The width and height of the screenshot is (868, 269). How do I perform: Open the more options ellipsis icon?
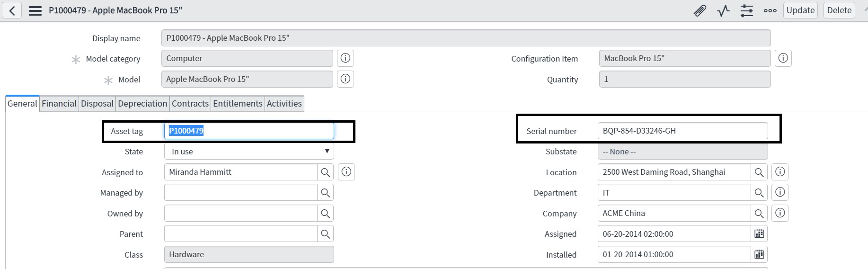[770, 10]
